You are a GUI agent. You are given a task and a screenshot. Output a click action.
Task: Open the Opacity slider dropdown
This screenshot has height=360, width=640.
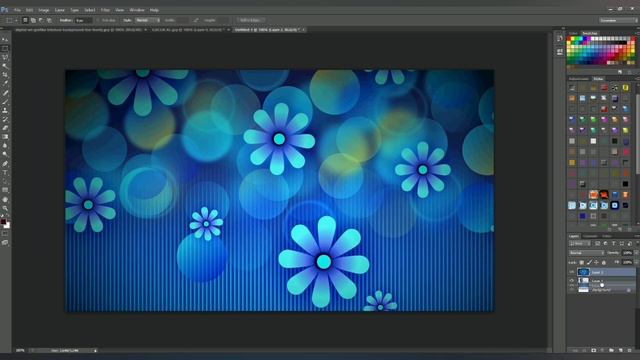click(636, 253)
